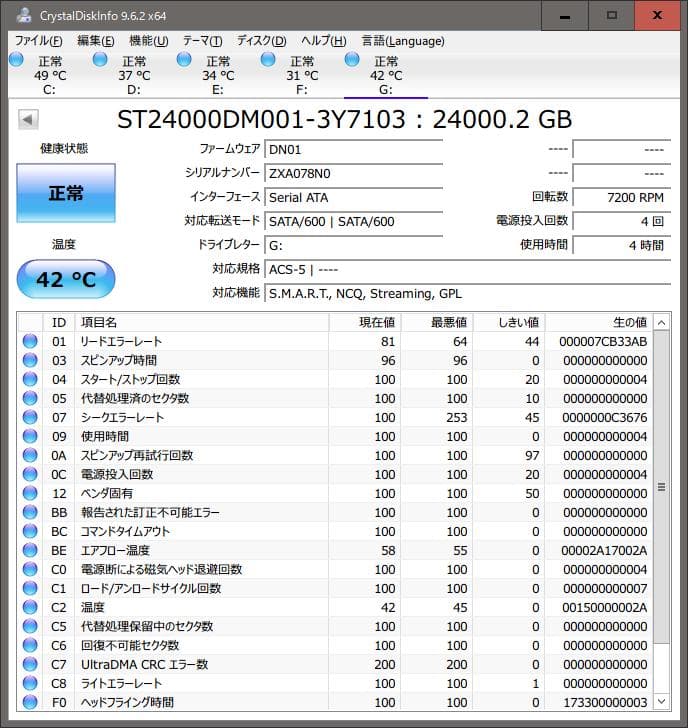Click the rotation rate field 7200 RPM
This screenshot has height=728, width=688.
point(622,198)
